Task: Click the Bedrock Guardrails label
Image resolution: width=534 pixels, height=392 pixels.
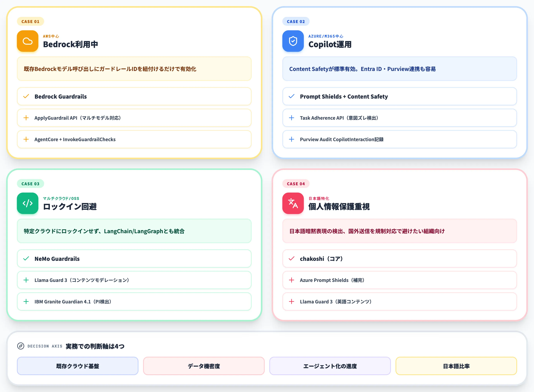Action: (61, 97)
